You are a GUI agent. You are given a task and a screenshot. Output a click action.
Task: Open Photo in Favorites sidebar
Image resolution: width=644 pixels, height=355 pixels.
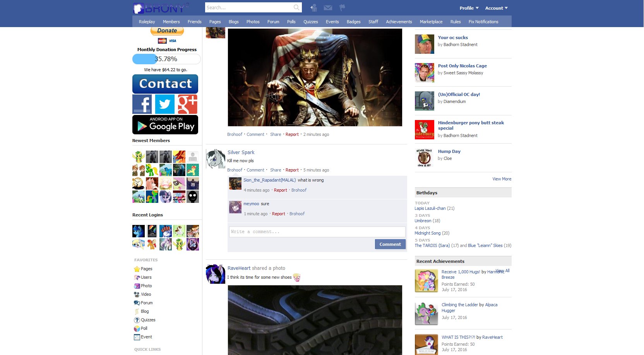tap(146, 286)
